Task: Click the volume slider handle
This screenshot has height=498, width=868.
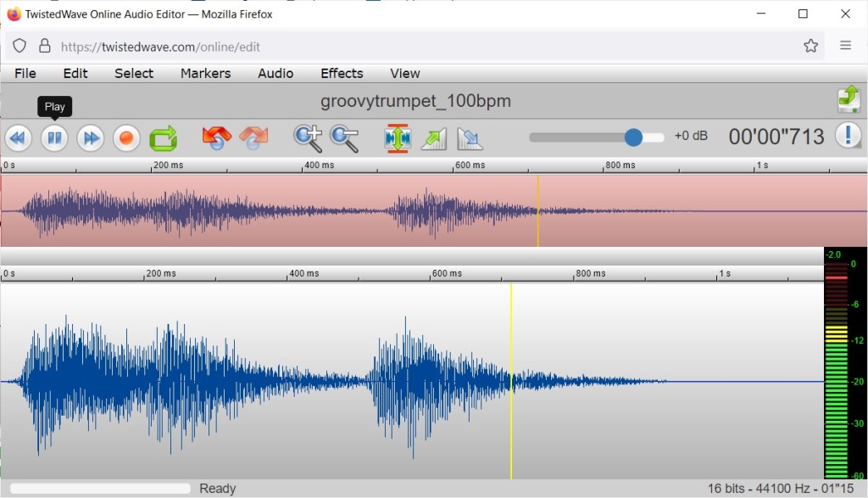Action: tap(633, 137)
